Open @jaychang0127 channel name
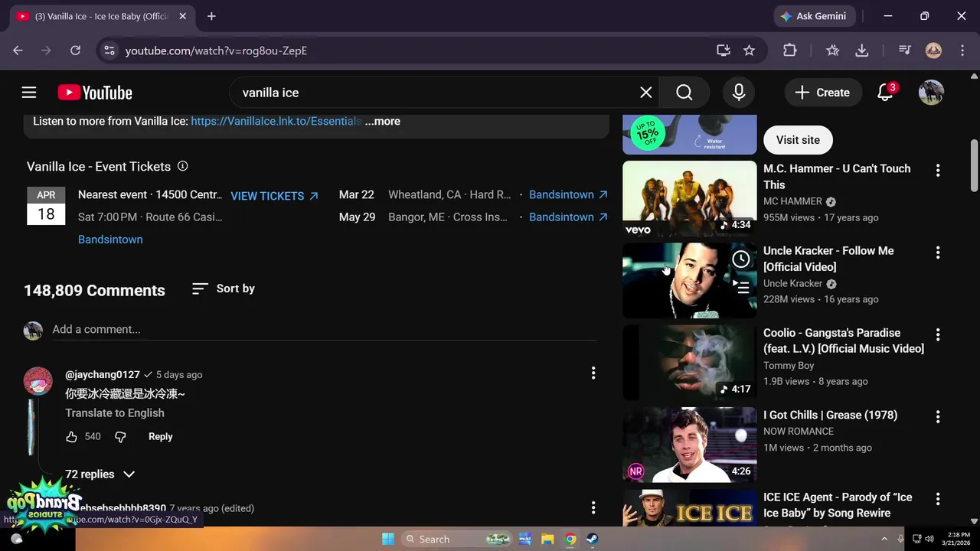Viewport: 980px width, 551px height. pyautogui.click(x=103, y=374)
